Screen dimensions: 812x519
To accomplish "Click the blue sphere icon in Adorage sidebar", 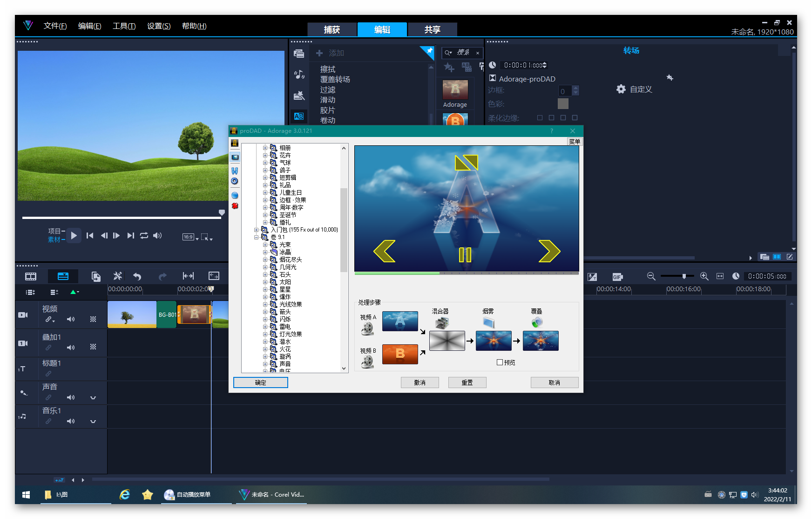I will pos(235,196).
